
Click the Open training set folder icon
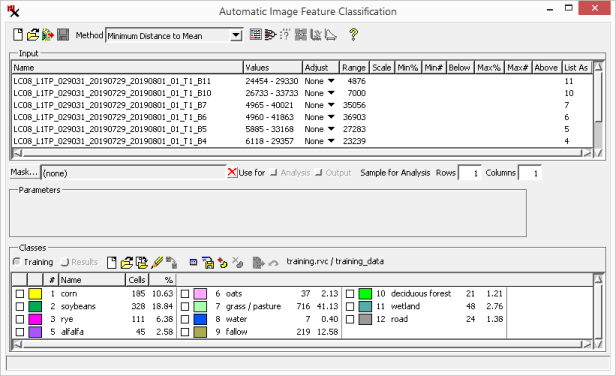click(x=126, y=262)
